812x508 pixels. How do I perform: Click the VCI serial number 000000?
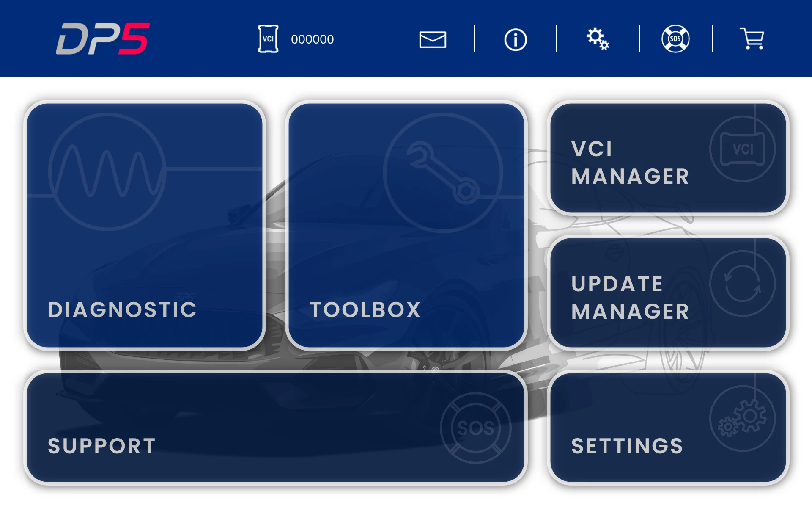(312, 39)
